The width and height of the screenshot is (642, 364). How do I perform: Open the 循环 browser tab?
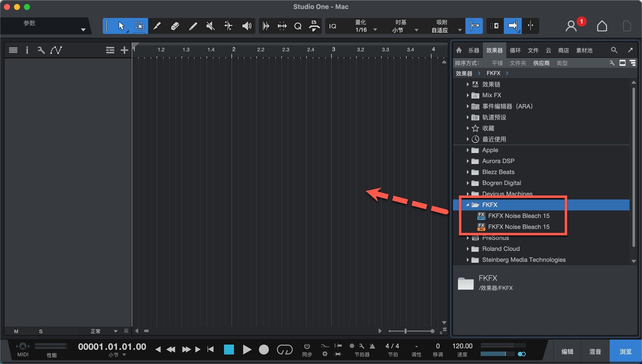(515, 50)
